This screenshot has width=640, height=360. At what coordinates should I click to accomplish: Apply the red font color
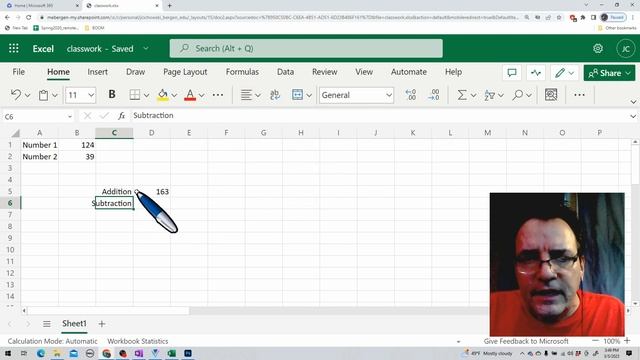[x=190, y=95]
